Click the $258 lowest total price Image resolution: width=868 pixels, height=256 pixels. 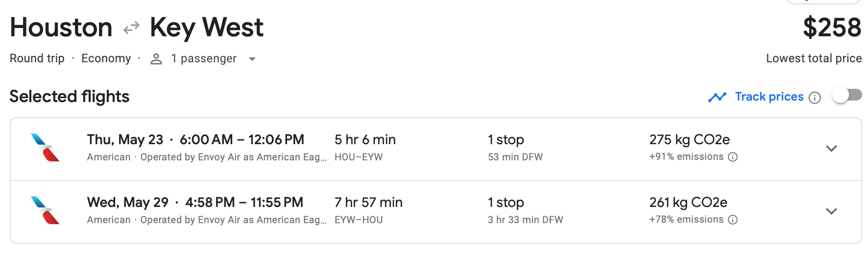coord(832,27)
